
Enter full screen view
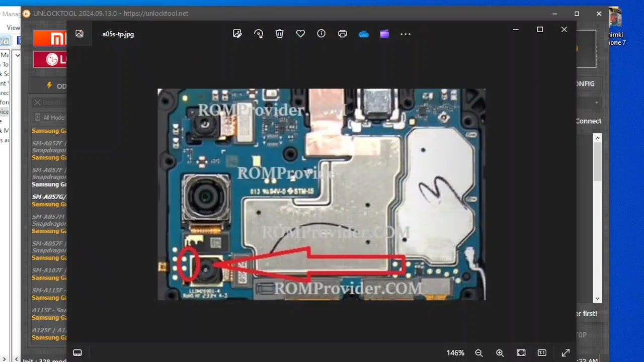(x=566, y=353)
